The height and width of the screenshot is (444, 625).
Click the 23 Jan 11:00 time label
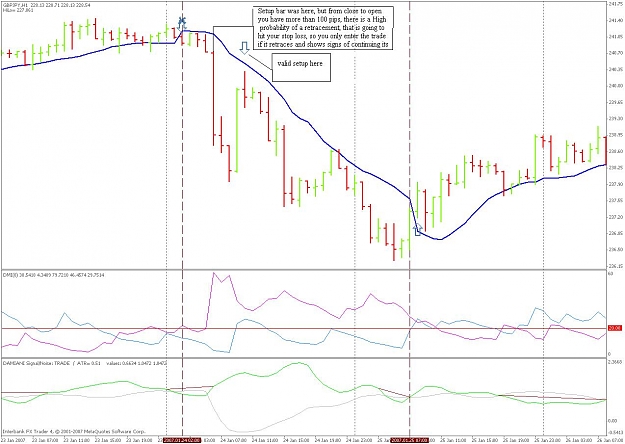click(x=77, y=440)
